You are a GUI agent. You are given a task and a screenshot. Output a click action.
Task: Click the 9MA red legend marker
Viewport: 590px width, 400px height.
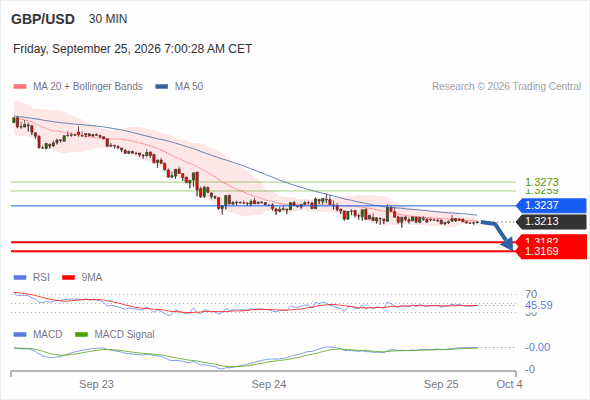coord(68,278)
